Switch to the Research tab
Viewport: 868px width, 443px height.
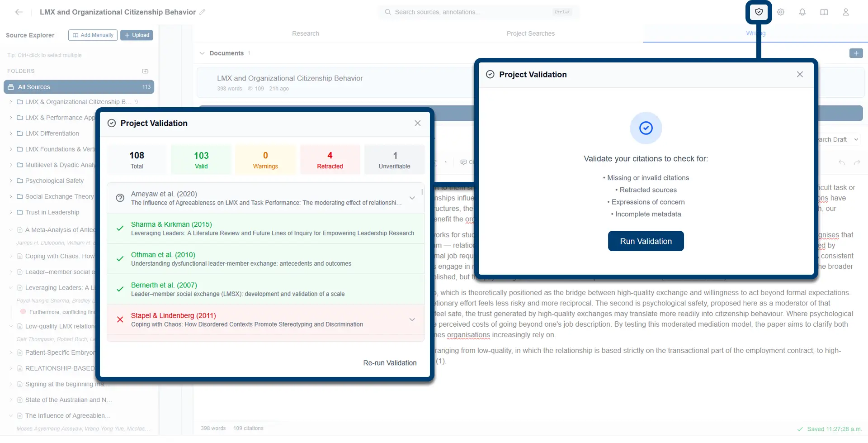306,33
